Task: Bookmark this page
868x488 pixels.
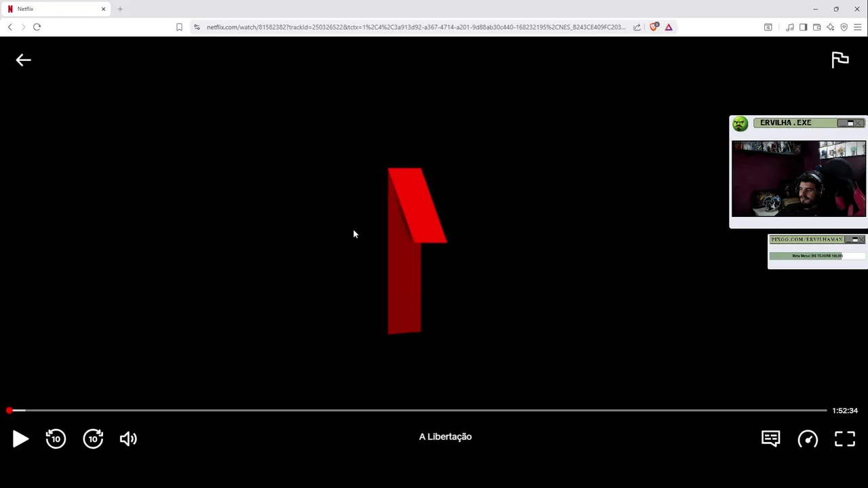Action: tap(179, 27)
